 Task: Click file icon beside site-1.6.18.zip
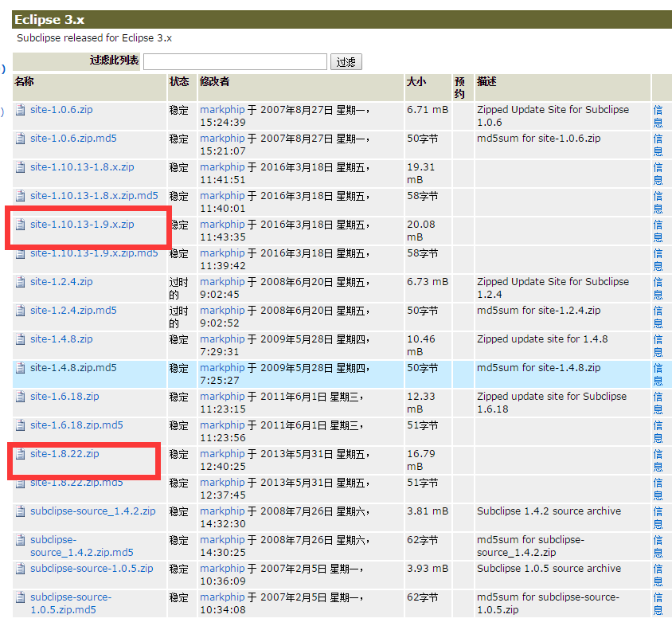(20, 397)
